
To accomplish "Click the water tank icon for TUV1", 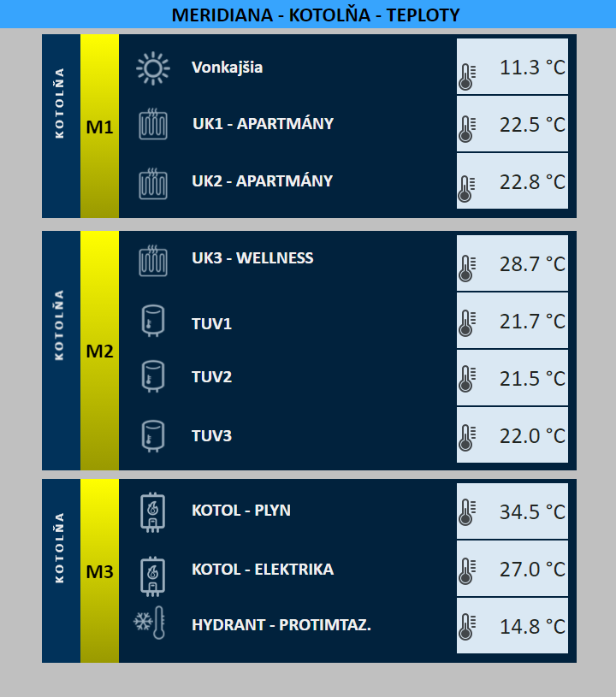I will (153, 321).
